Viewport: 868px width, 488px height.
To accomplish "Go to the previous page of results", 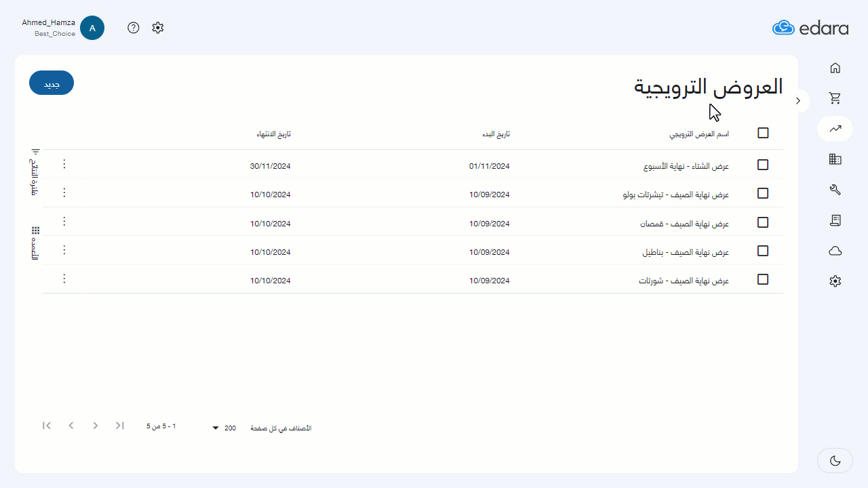I will [71, 426].
